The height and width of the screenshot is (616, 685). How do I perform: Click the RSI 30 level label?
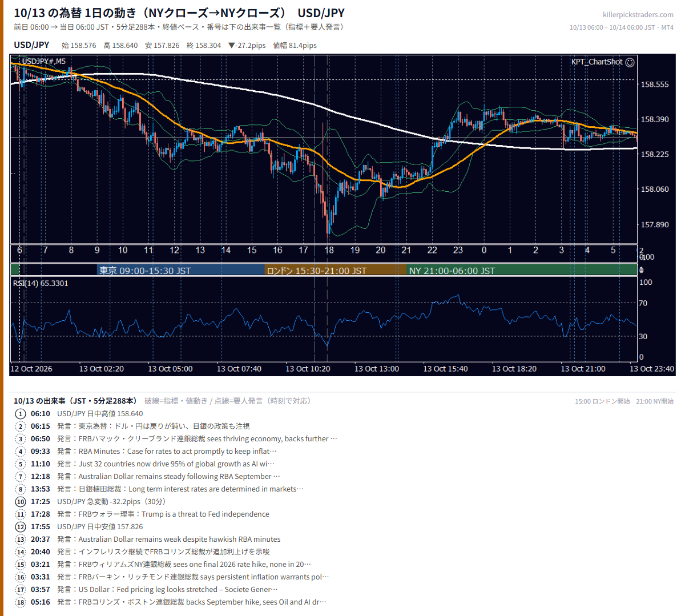tap(643, 336)
